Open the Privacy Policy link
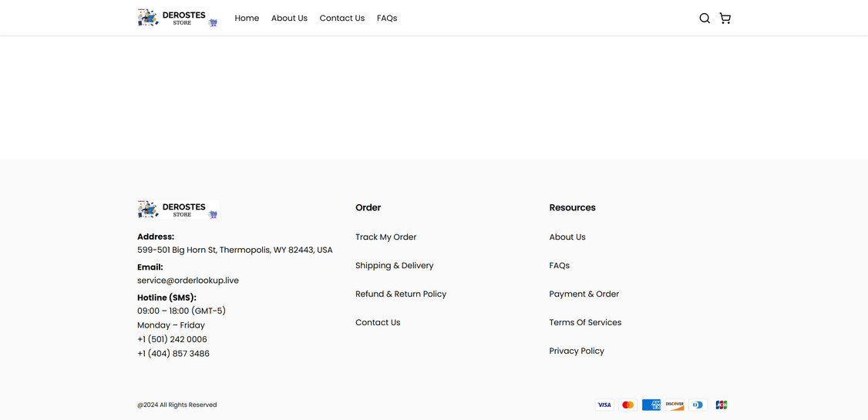 pyautogui.click(x=577, y=351)
